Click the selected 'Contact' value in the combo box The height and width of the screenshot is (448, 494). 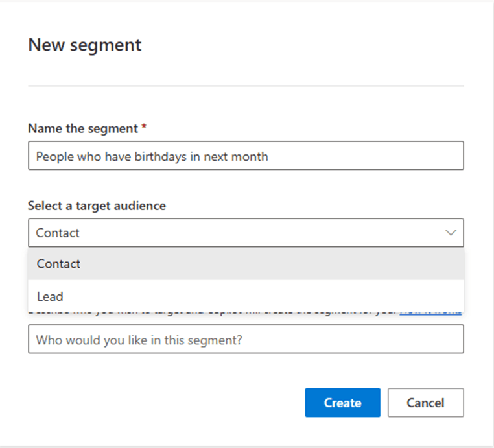pyautogui.click(x=58, y=233)
